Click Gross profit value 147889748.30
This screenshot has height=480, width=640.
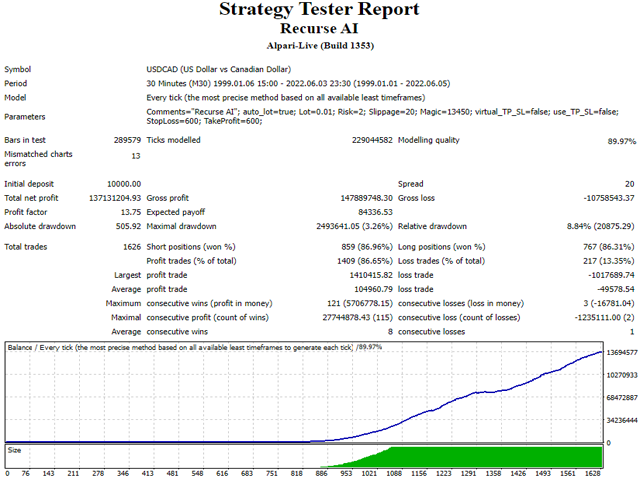[x=366, y=198]
